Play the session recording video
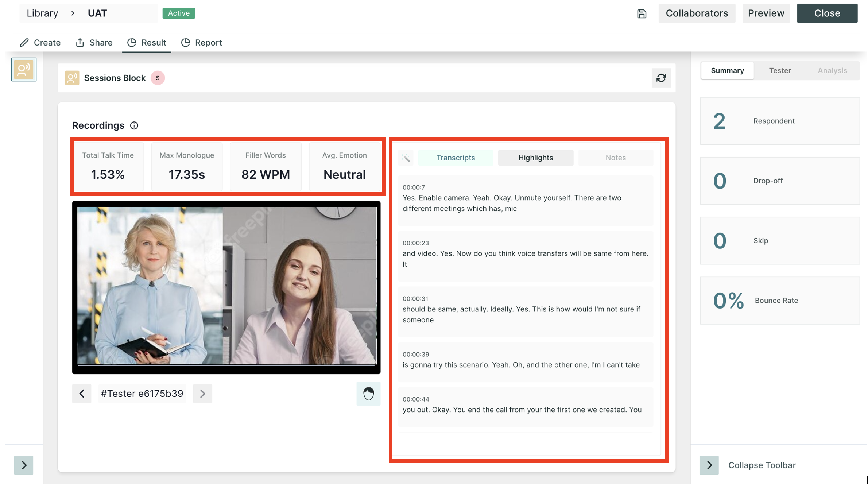This screenshot has height=488, width=868. coord(226,288)
